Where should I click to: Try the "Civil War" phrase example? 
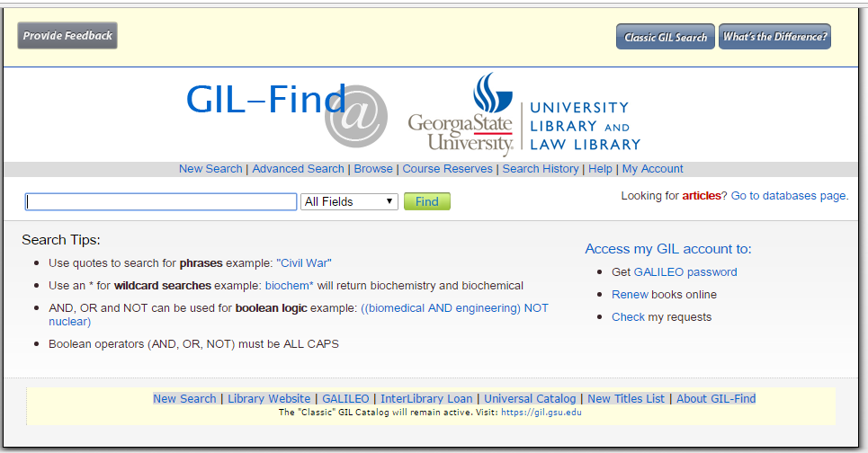click(x=304, y=263)
